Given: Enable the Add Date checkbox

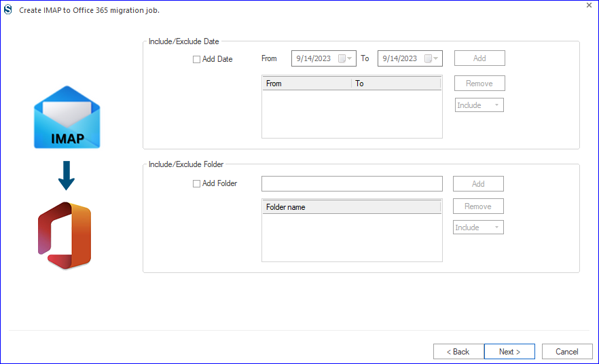Looking at the screenshot, I should [x=196, y=59].
